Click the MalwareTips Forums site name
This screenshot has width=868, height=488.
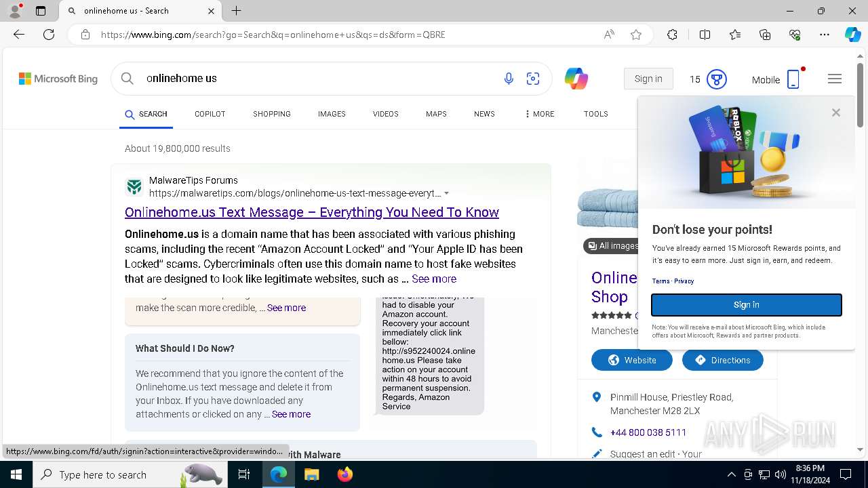click(193, 180)
